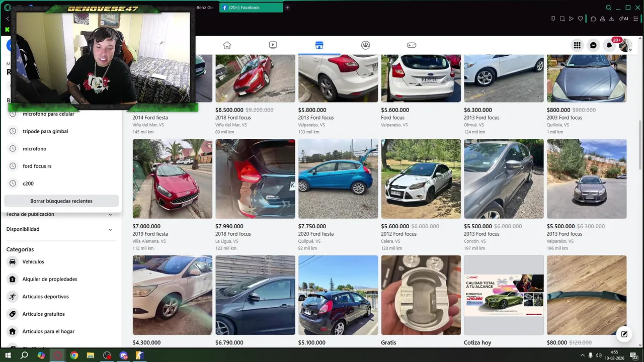644x362 pixels.
Task: Click the browser search magnifier icon
Action: pos(608,8)
